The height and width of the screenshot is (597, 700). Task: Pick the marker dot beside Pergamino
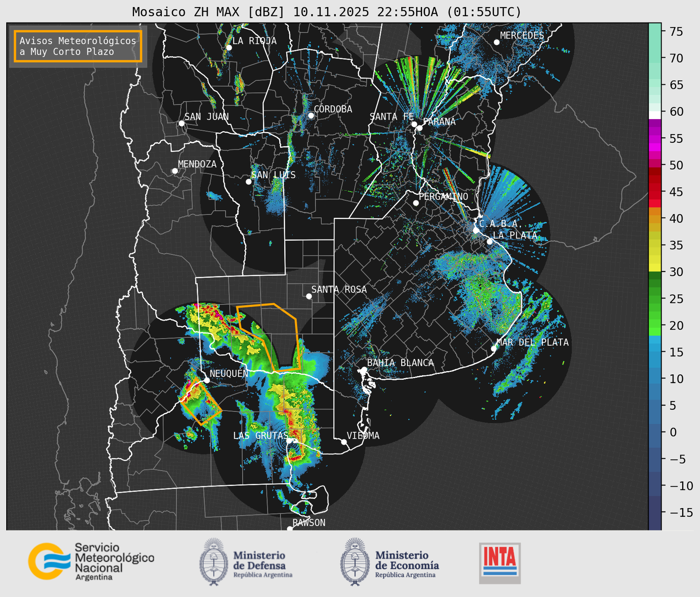416,203
